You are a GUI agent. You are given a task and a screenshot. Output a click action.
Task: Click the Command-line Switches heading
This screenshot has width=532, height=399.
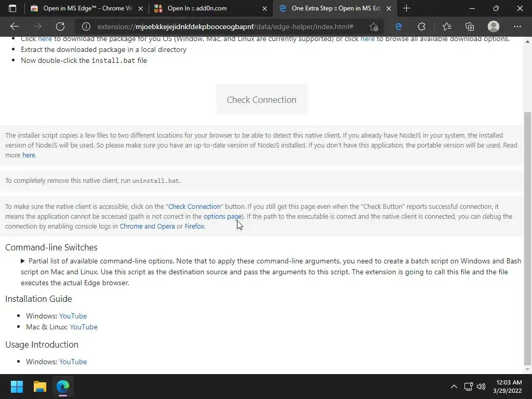tap(51, 247)
